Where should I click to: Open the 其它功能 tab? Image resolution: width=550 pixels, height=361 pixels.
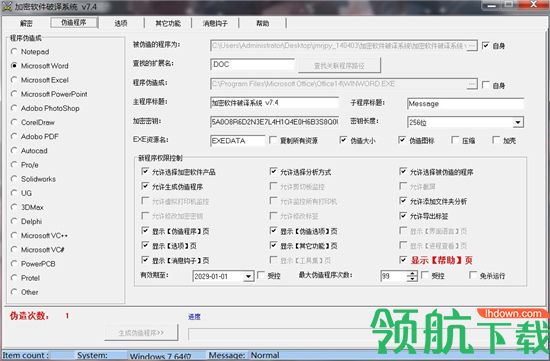tap(168, 23)
